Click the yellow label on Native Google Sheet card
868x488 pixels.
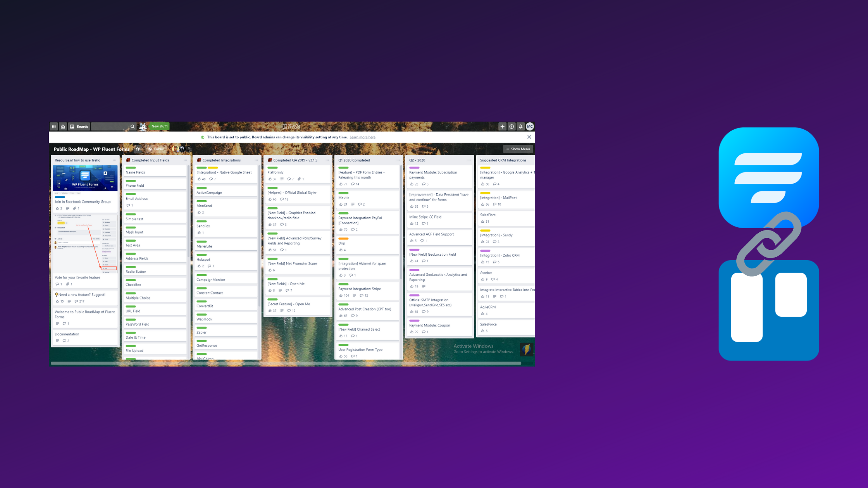tap(213, 168)
